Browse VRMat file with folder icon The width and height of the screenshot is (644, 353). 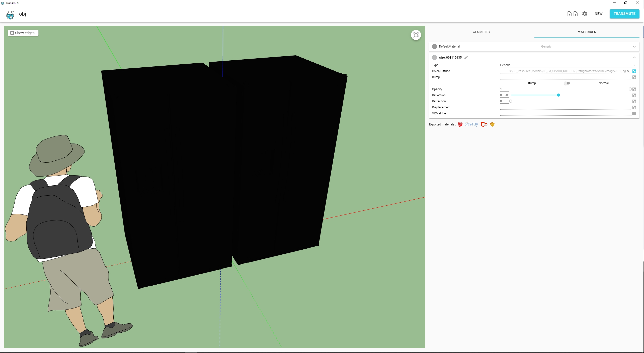pos(634,113)
